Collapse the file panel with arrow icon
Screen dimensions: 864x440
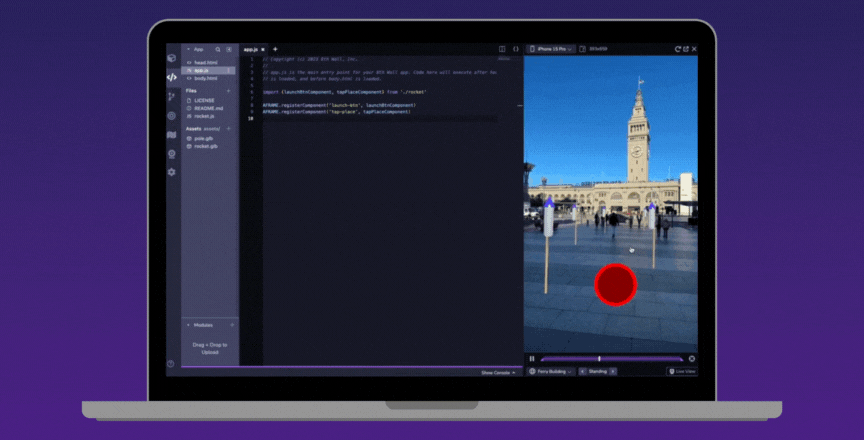tap(229, 49)
